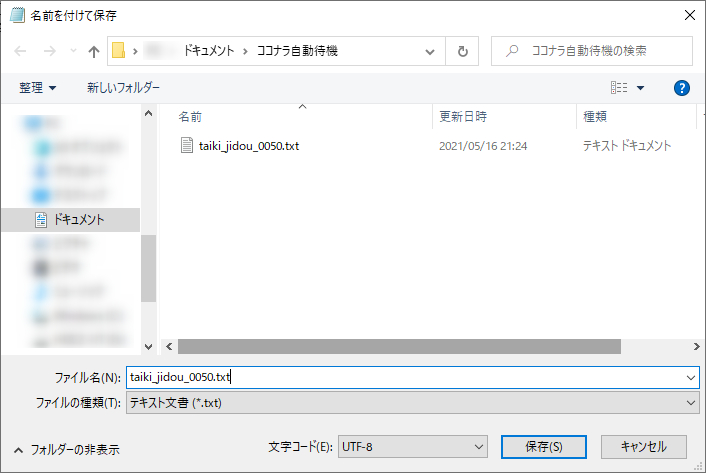Click the file list scroll left arrow
The width and height of the screenshot is (706, 473).
click(169, 347)
